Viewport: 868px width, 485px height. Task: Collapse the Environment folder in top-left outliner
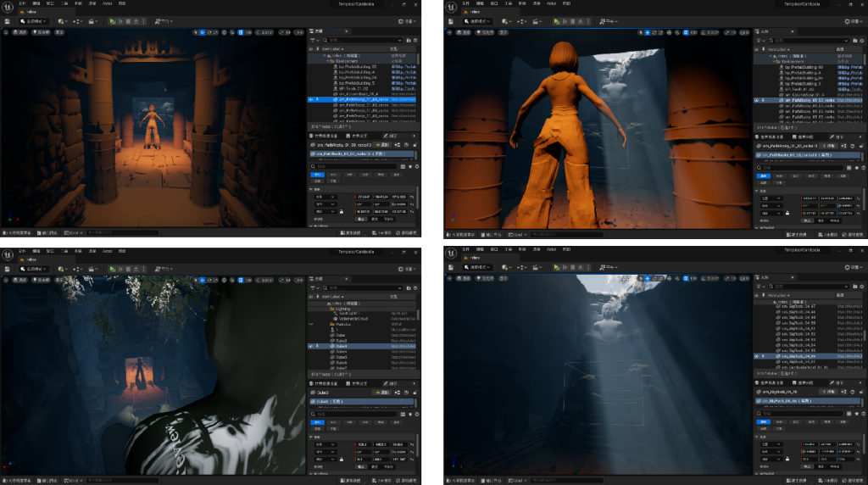[x=326, y=60]
